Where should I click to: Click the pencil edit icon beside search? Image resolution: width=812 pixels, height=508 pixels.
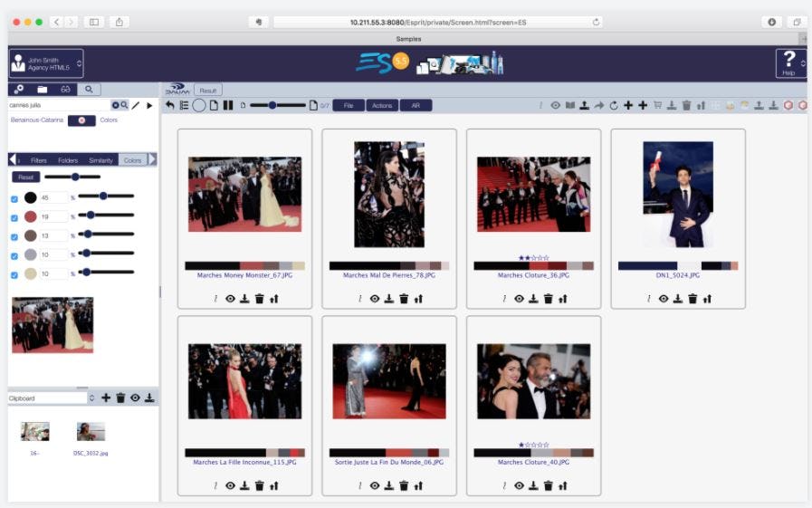(x=136, y=106)
